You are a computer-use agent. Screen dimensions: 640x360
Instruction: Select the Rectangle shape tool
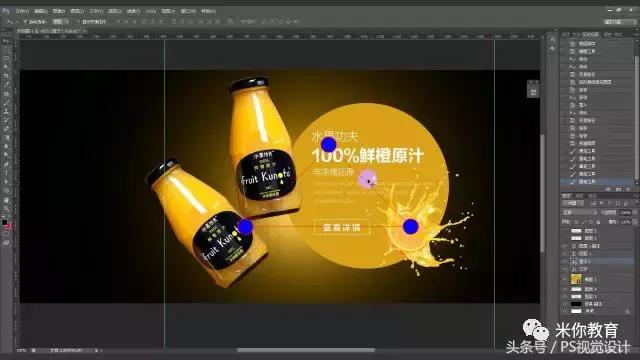coord(6,191)
